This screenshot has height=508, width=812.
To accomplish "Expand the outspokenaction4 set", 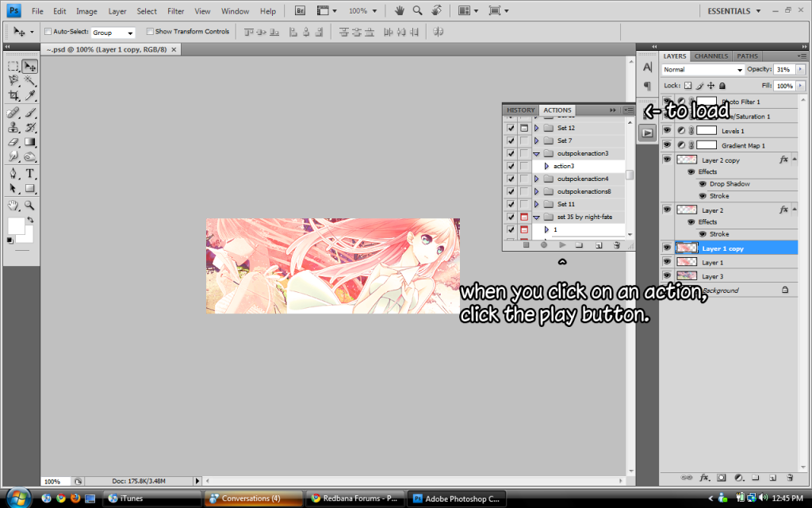I will click(x=537, y=179).
